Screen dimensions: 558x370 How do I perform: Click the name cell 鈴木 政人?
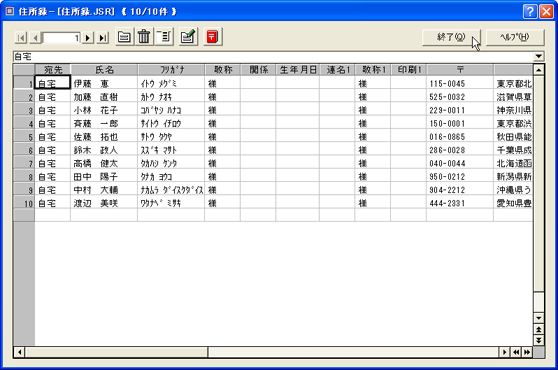tap(104, 150)
